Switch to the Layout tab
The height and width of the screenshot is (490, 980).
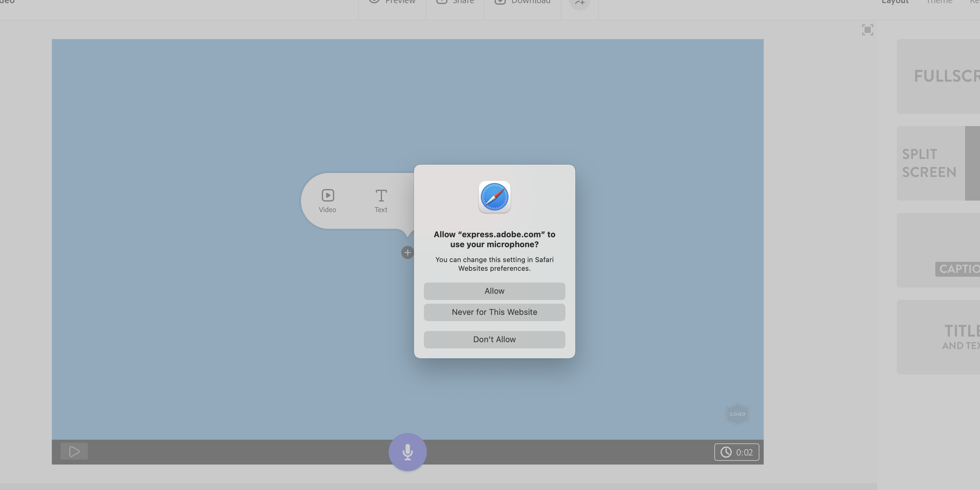pos(895,2)
